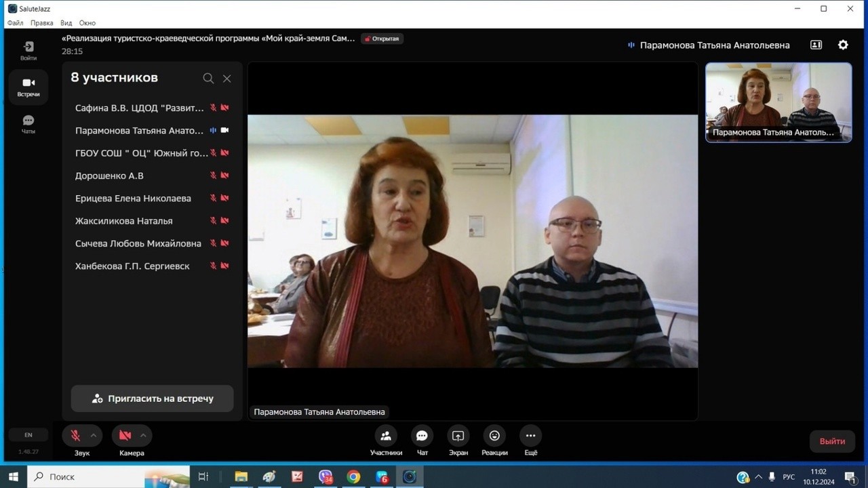The height and width of the screenshot is (488, 868).
Task: Close the participants list panel
Action: [x=227, y=79]
